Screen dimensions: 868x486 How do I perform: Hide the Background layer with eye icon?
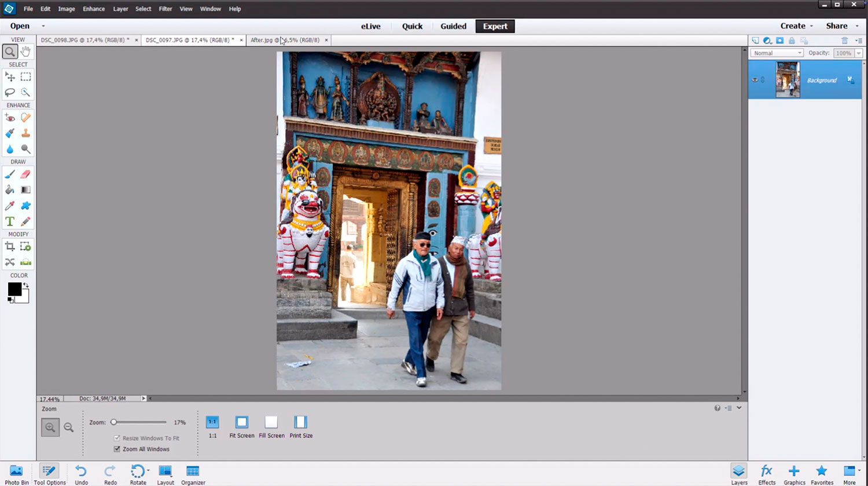(755, 80)
